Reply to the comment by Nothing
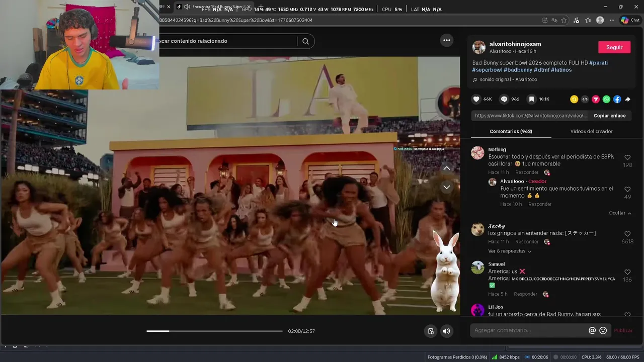 [x=527, y=172]
